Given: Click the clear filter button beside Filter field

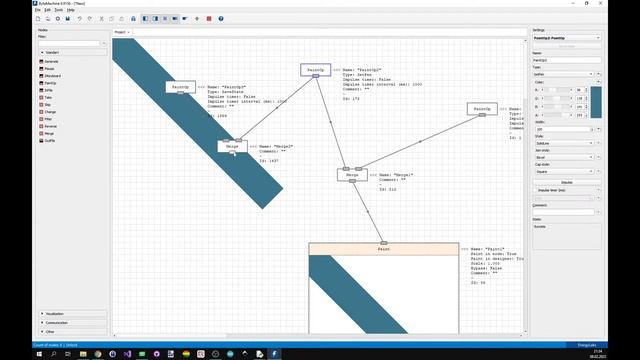Looking at the screenshot, I should [x=104, y=43].
